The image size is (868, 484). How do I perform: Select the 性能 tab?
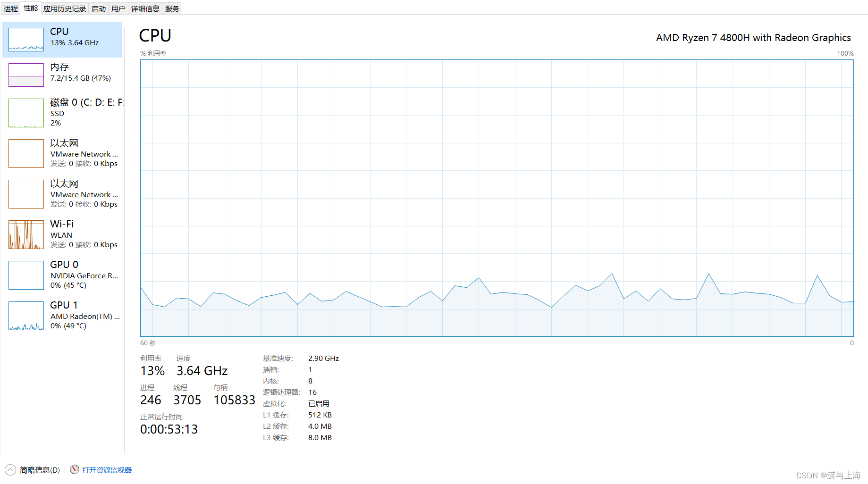tap(31, 8)
